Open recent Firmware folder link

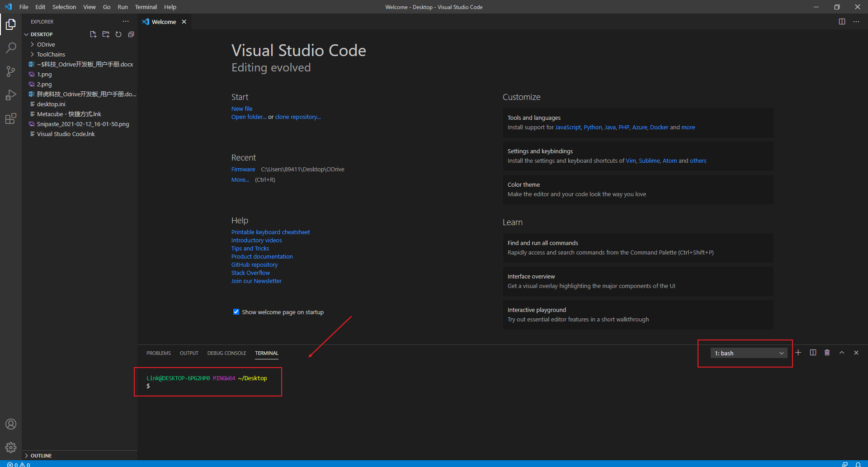pos(243,170)
